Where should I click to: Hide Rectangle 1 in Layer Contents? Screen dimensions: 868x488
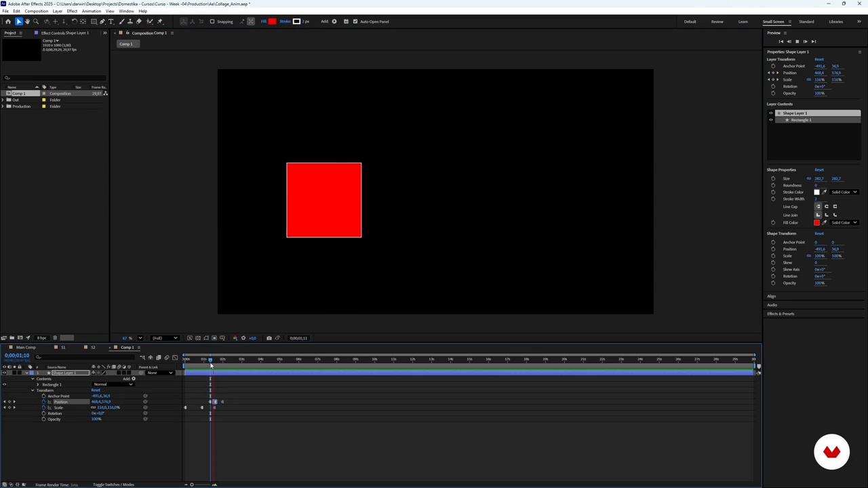pyautogui.click(x=770, y=120)
